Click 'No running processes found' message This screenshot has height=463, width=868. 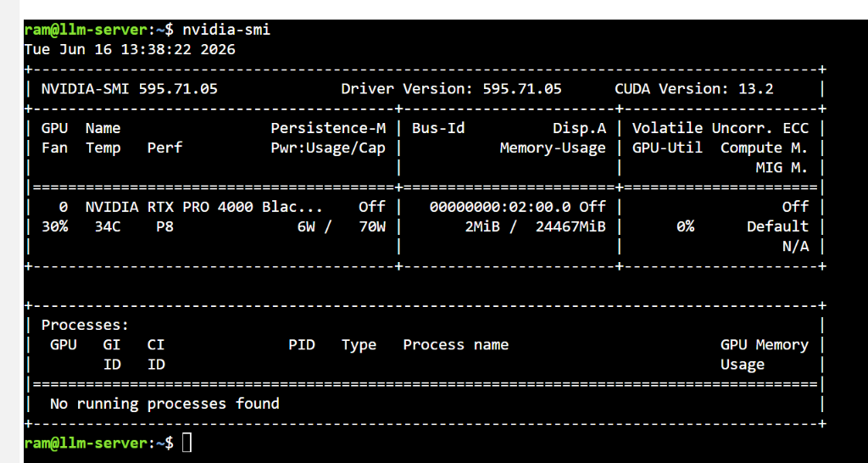(164, 404)
